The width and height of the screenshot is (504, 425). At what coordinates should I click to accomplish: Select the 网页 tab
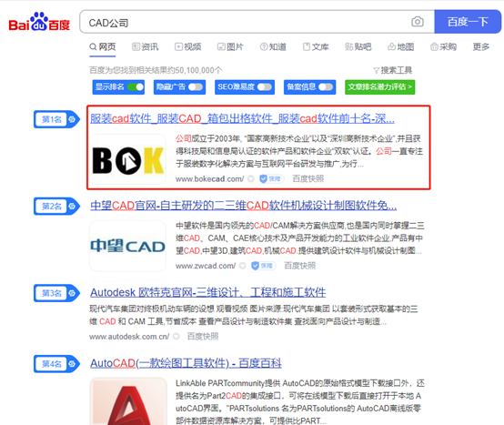[x=103, y=47]
